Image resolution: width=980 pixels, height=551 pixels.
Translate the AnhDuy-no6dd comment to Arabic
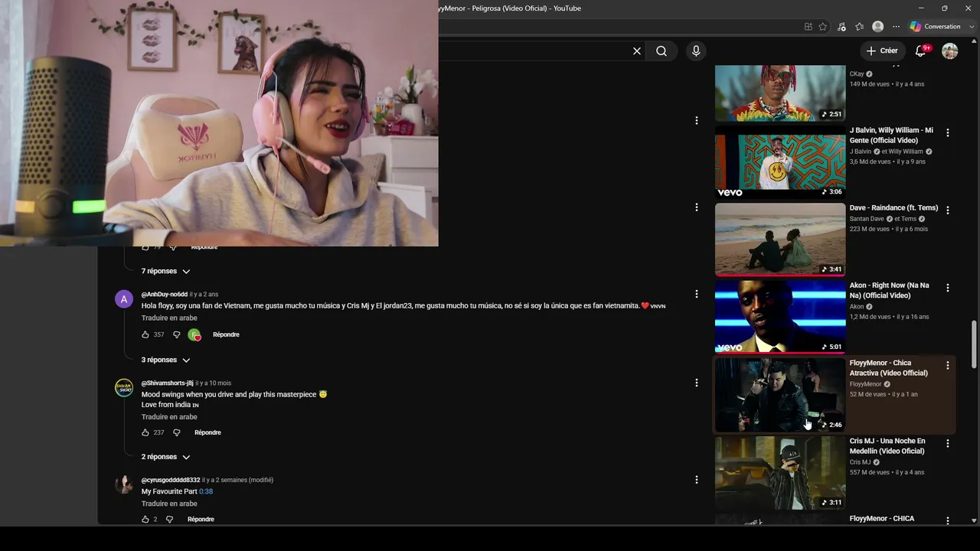click(x=169, y=318)
